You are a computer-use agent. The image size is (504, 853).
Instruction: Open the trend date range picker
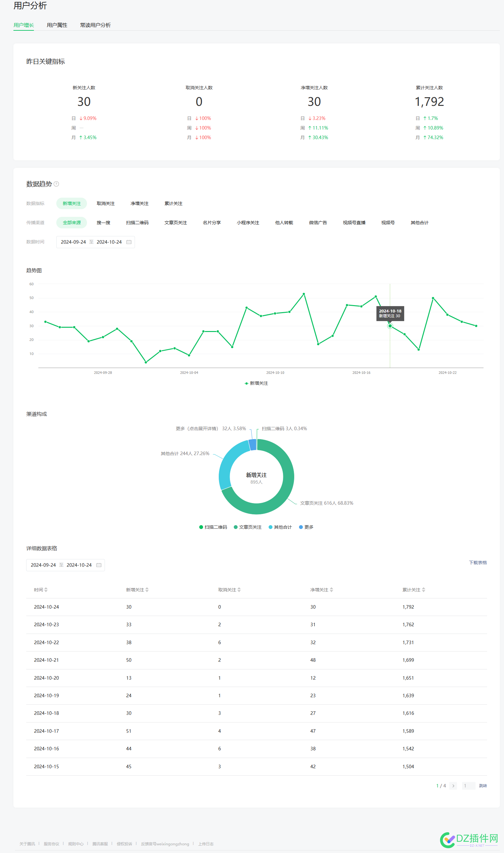pos(95,242)
